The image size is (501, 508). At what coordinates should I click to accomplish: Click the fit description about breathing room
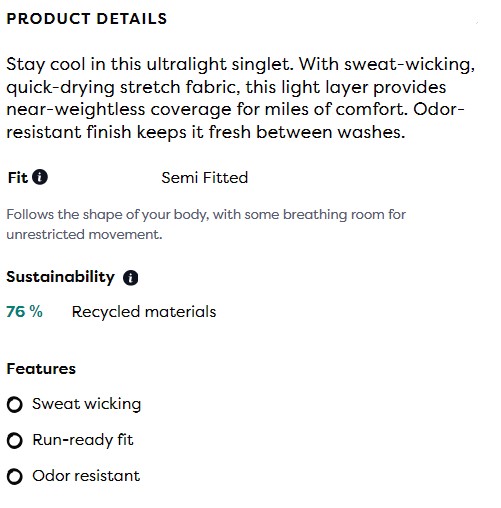pos(206,224)
